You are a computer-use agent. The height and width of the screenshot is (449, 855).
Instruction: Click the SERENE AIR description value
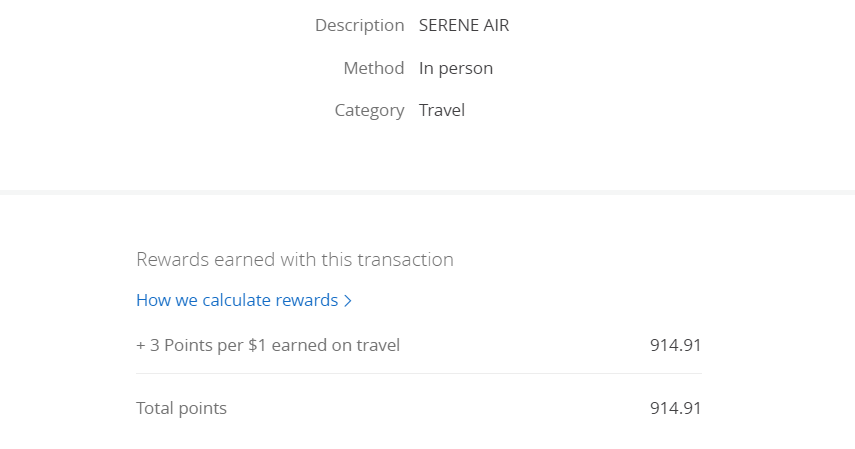pos(464,26)
